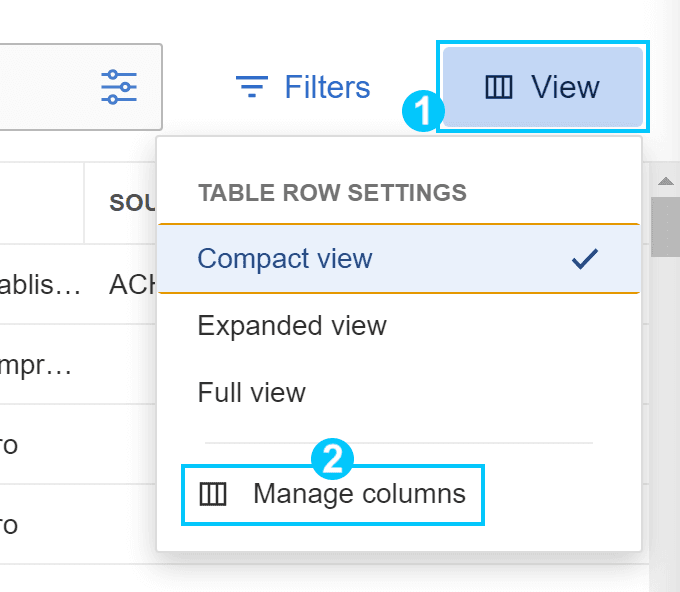The image size is (680, 592).
Task: Open Manage columns option
Action: pos(333,494)
